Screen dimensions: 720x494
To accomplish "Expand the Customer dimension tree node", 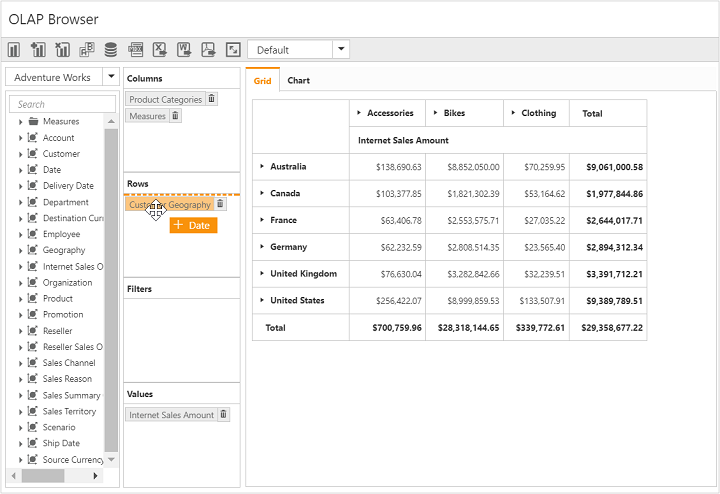I will [21, 154].
